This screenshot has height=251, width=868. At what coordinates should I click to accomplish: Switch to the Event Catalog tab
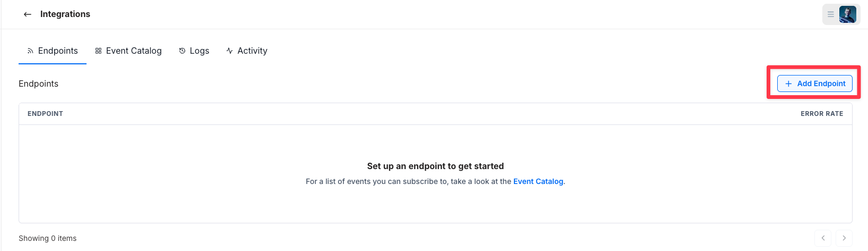(134, 51)
